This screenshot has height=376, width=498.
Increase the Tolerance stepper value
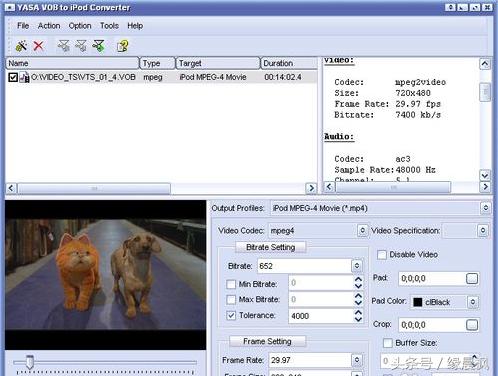tap(358, 312)
